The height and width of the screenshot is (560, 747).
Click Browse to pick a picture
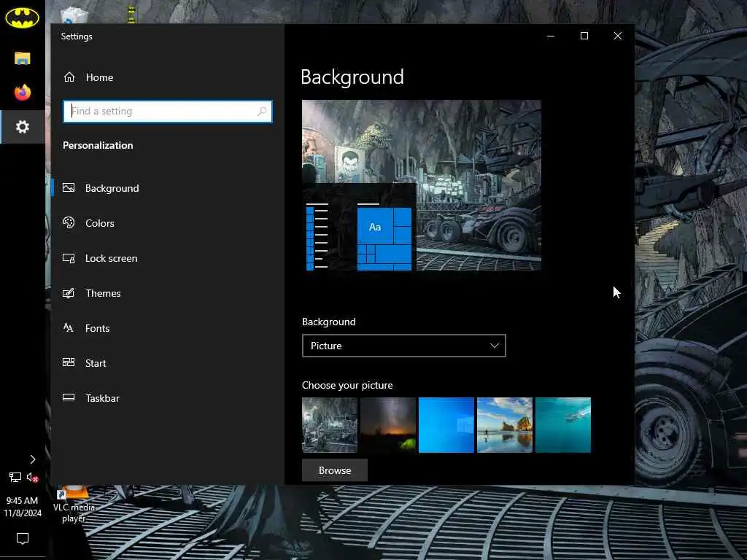pos(335,470)
